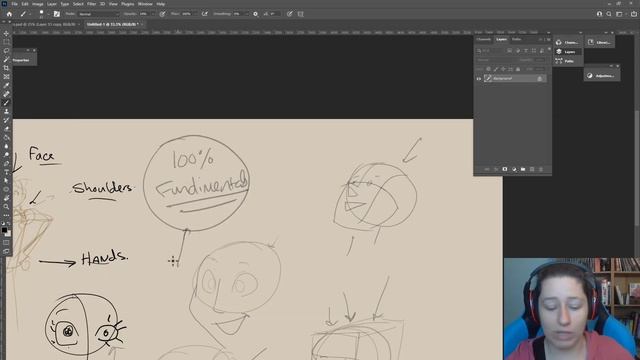Open the collapsed Adjustments panel
Image resolution: width=640 pixels, height=360 pixels.
click(601, 76)
